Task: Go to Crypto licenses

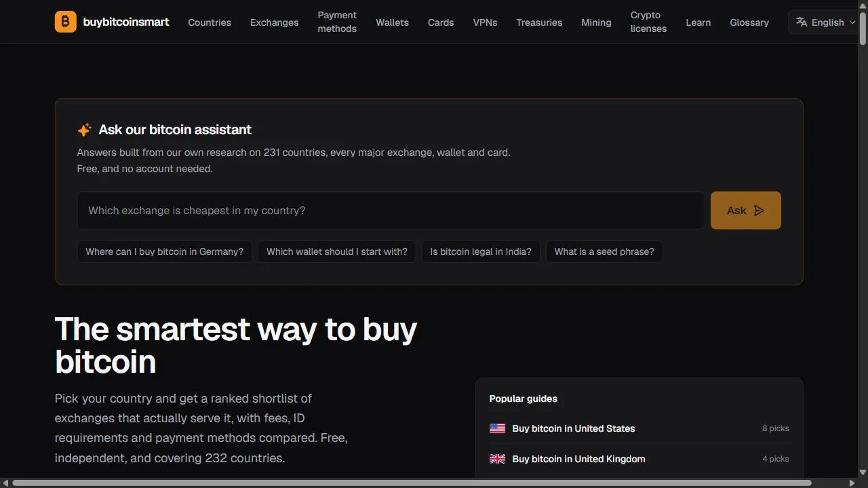Action: [x=648, y=22]
